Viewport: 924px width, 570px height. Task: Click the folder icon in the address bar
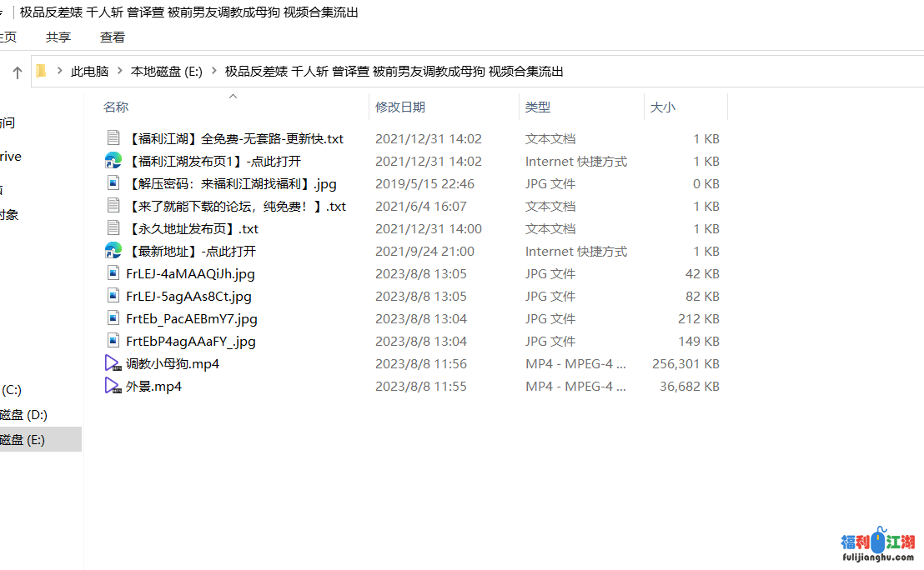(41, 72)
